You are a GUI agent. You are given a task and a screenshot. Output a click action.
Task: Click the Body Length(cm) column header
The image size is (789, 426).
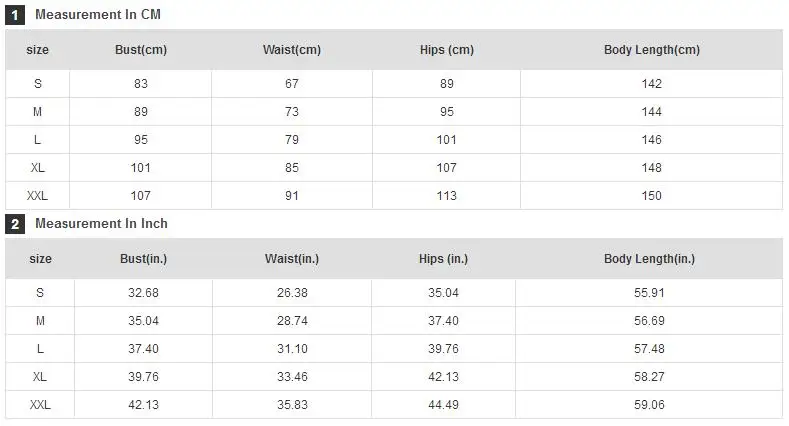click(652, 50)
